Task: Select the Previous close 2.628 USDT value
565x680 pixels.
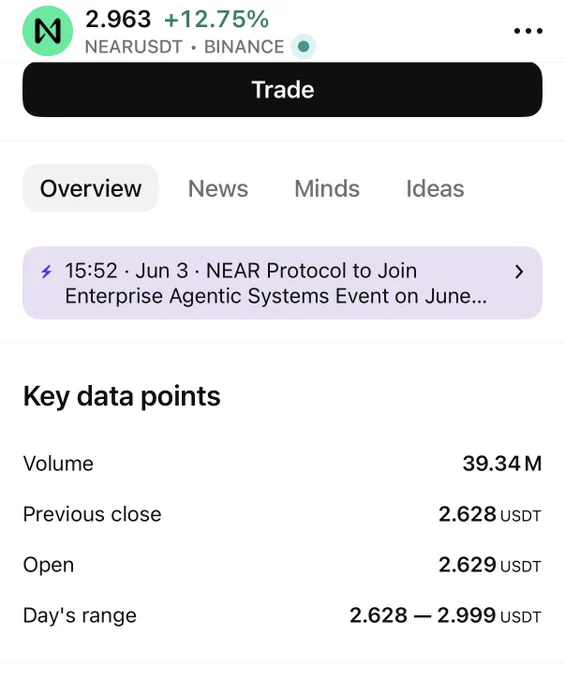Action: coord(490,514)
